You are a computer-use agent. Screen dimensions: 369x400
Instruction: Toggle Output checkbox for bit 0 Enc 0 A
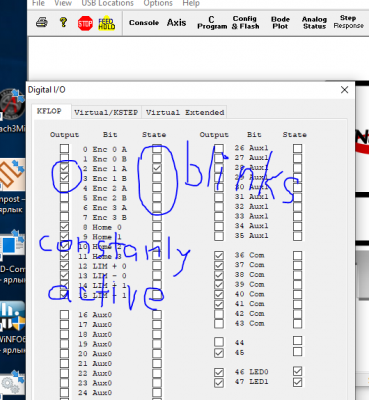point(64,148)
